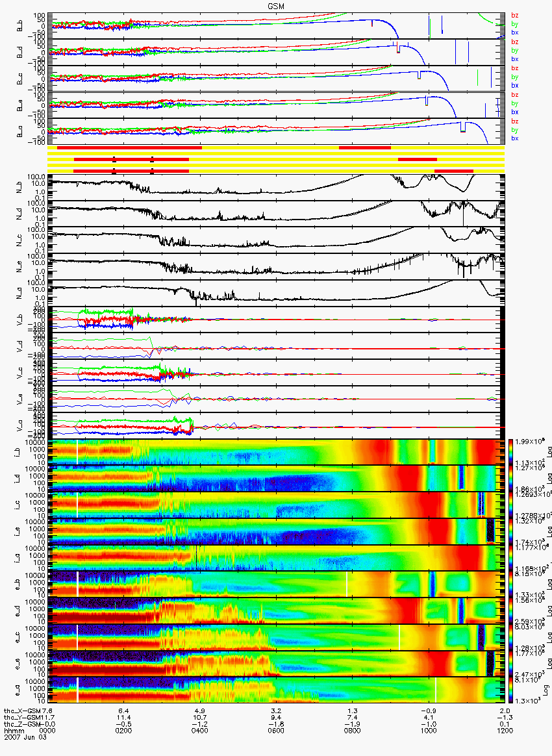Screen dimensions: 552x756
Task: Click the i_b spectrogram color bar
Action: [x=512, y=452]
